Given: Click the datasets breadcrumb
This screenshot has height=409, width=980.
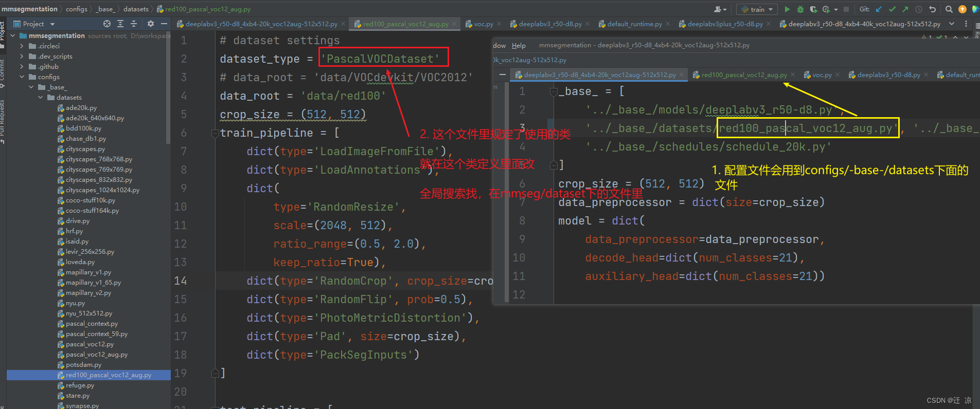Looking at the screenshot, I should click(136, 9).
